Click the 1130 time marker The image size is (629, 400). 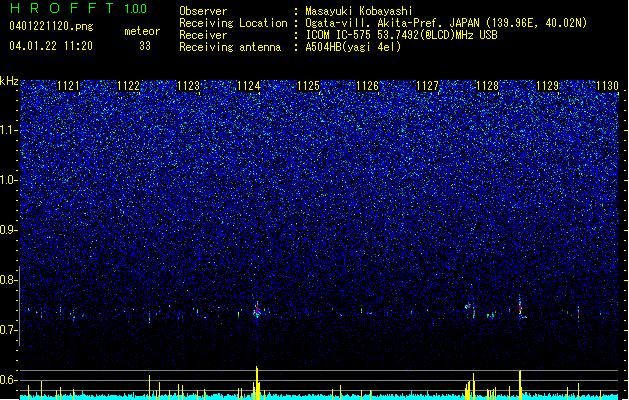(x=607, y=86)
